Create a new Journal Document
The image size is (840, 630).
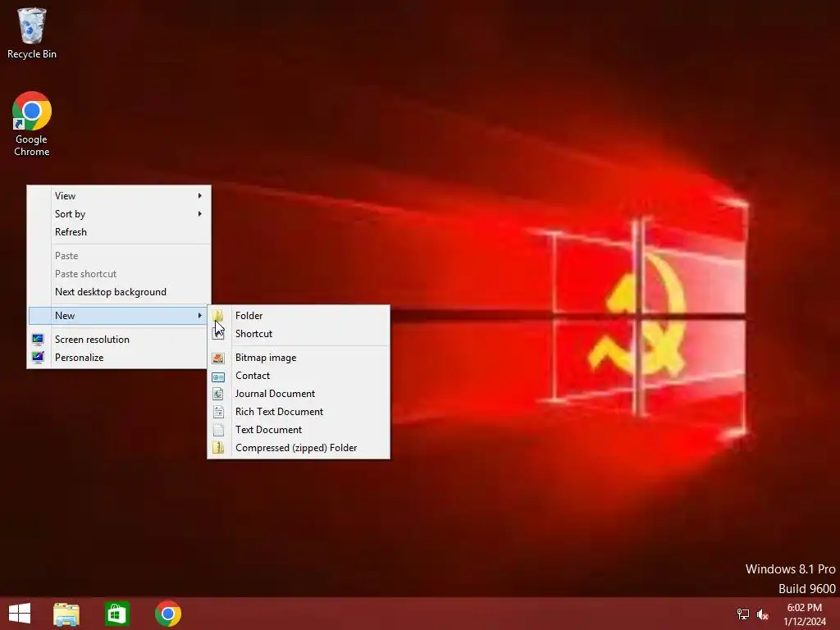coord(299,394)
